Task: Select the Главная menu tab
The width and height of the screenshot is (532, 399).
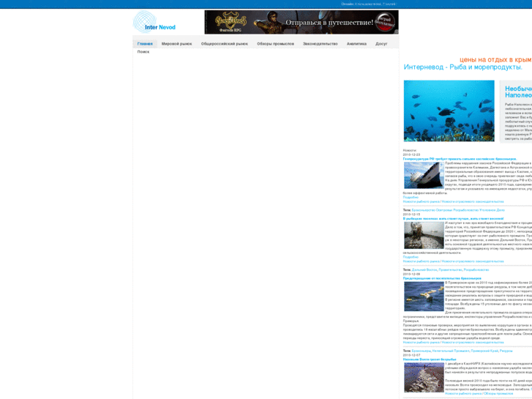Action: coord(145,44)
